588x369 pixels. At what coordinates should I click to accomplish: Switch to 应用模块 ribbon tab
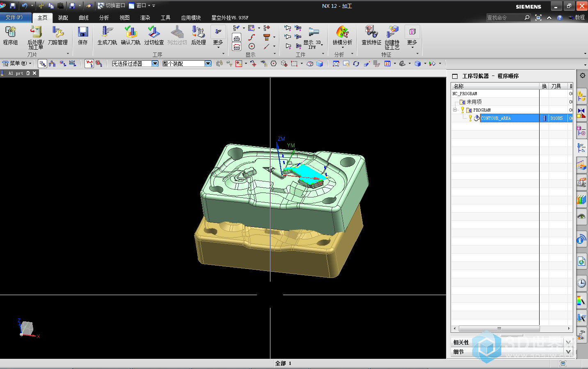[191, 18]
